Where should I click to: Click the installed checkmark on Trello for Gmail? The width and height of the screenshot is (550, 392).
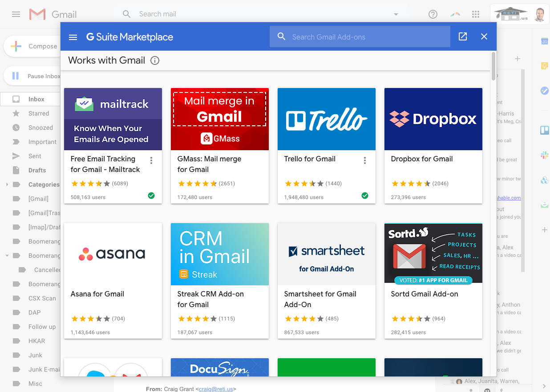click(x=365, y=196)
